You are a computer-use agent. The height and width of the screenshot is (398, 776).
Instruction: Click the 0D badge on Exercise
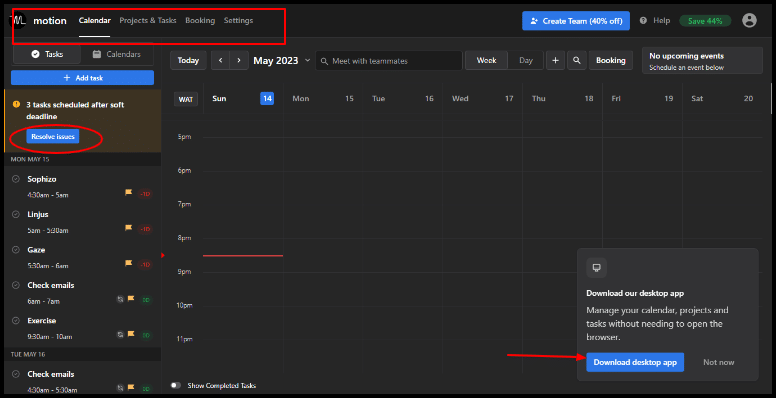pyautogui.click(x=146, y=336)
